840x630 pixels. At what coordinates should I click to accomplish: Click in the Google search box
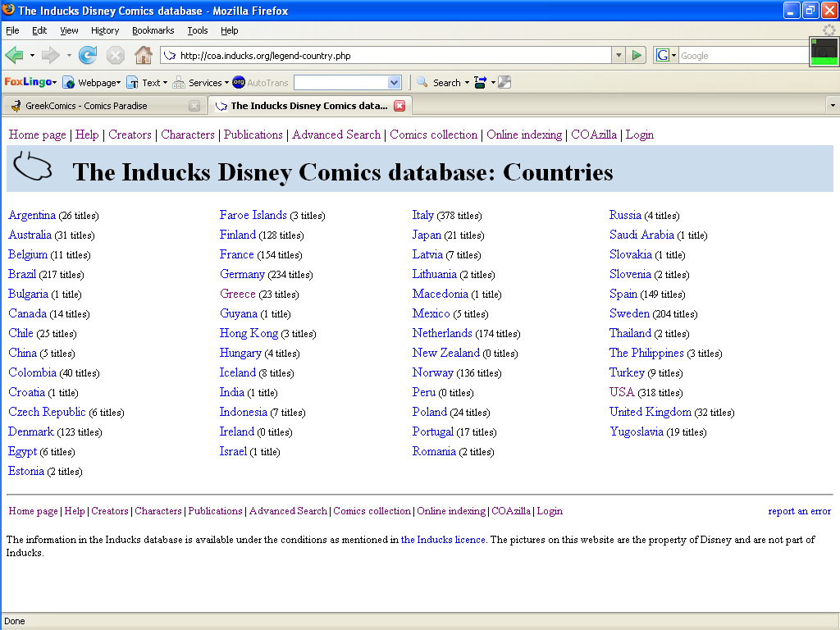pos(743,55)
